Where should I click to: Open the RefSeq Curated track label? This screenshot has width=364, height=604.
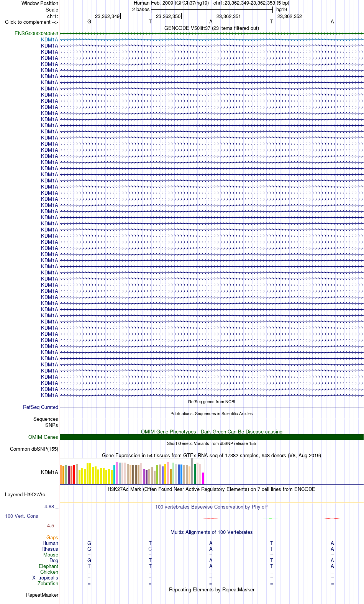click(41, 407)
